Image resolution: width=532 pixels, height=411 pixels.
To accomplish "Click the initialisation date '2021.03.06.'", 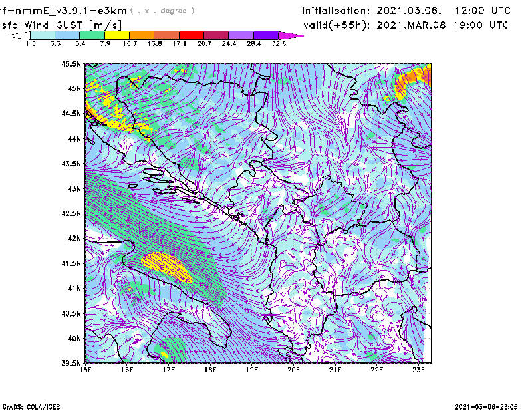I will pos(409,11).
